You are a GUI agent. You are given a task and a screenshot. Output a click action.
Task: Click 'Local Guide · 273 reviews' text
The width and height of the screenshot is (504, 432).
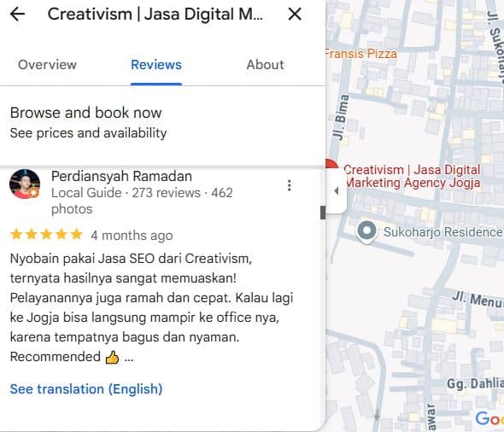point(126,193)
